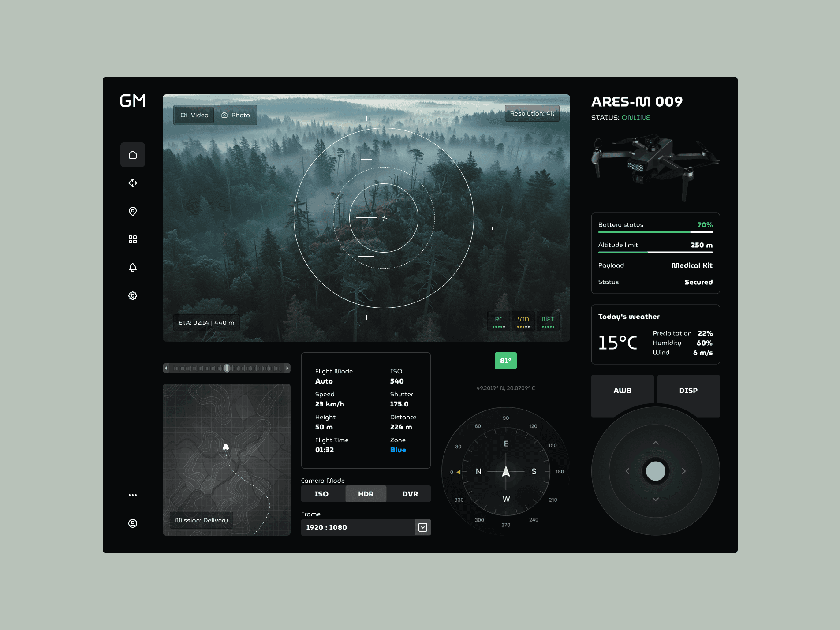Click the Secured status value
Screen dimensions: 840x630
point(698,282)
